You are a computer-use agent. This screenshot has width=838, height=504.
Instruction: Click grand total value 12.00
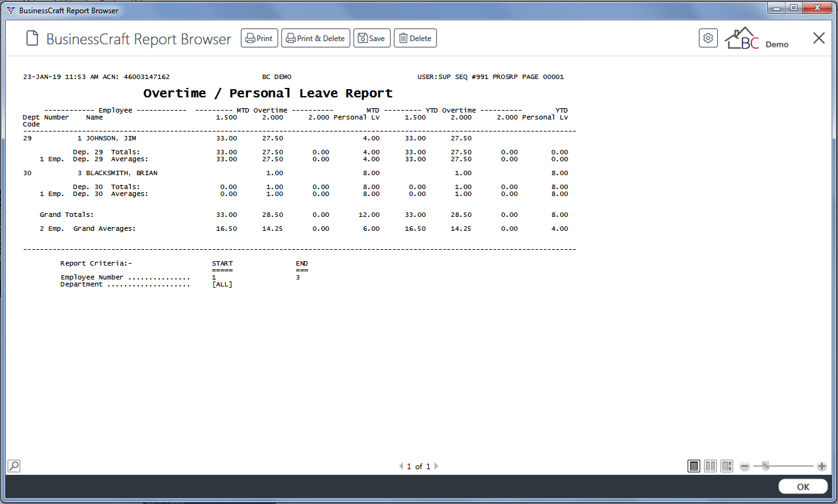pos(369,215)
